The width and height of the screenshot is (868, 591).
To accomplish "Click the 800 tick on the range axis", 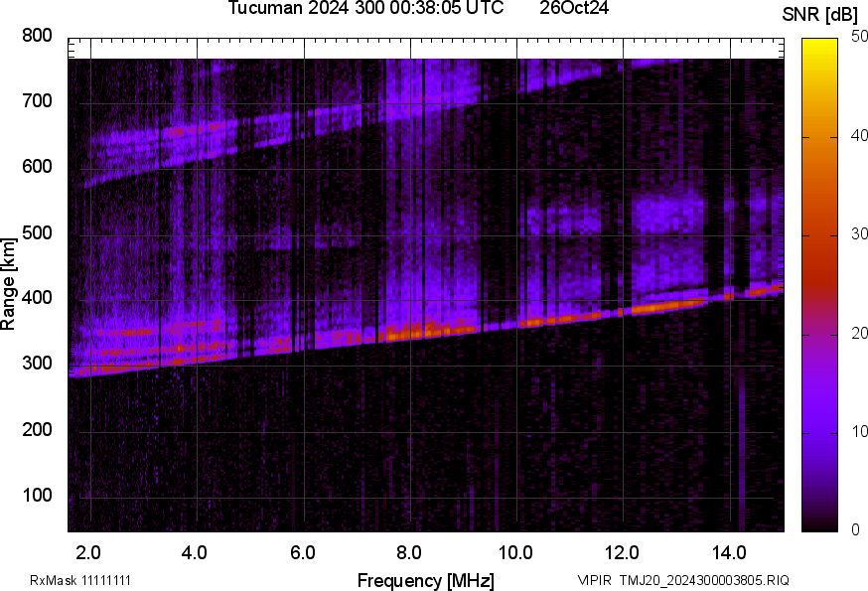I will [37, 36].
